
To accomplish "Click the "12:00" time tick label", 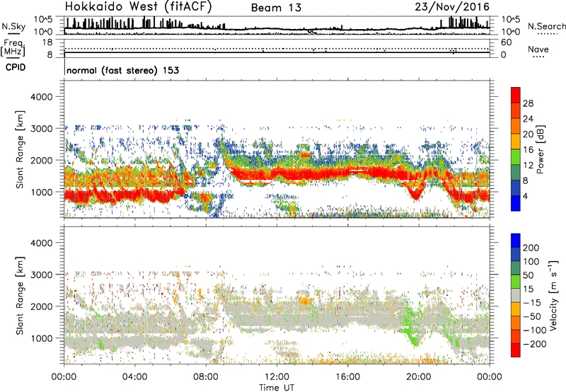I will (x=277, y=377).
